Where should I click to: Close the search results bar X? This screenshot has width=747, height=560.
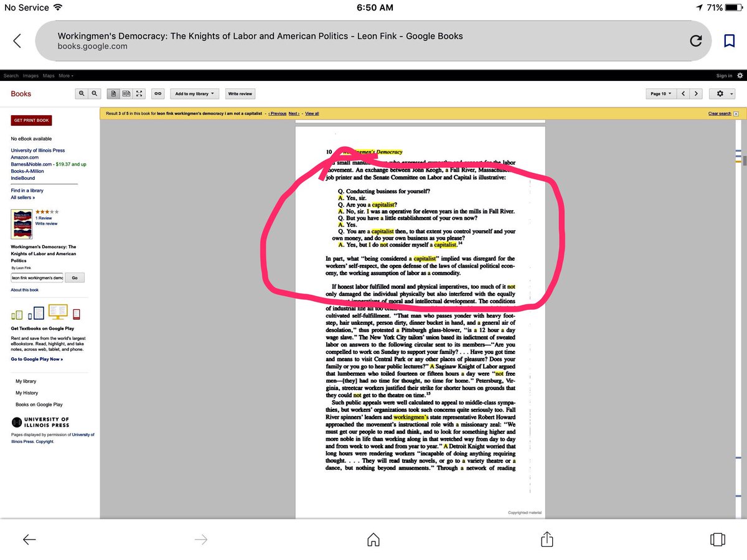coord(736,114)
